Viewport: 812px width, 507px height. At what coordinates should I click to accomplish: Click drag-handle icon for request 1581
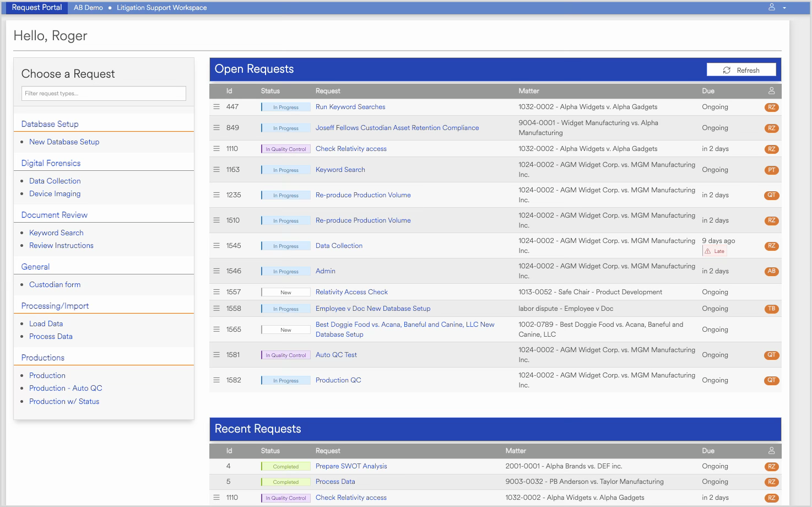click(216, 355)
